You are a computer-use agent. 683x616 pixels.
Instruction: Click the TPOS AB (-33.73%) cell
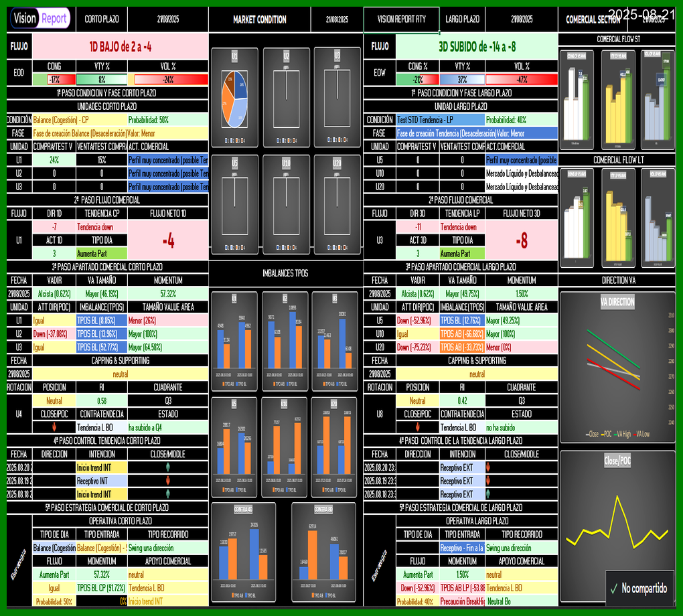click(462, 348)
